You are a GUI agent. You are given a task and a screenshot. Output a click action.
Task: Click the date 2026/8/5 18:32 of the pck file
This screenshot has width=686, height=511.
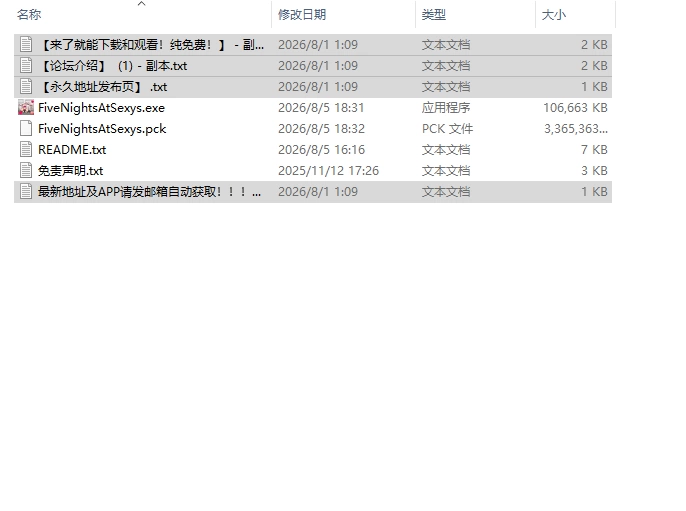click(x=321, y=129)
